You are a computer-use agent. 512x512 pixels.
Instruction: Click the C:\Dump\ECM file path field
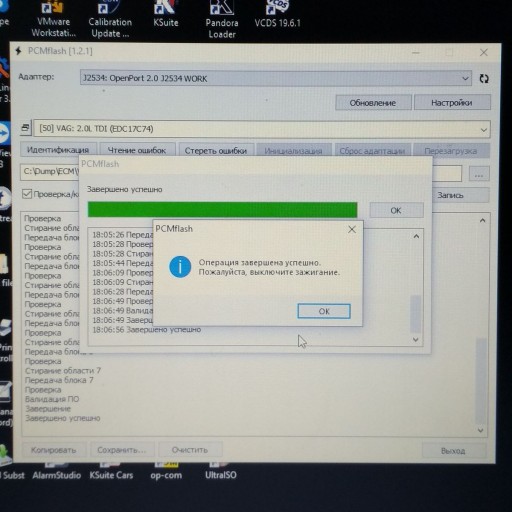(50, 172)
